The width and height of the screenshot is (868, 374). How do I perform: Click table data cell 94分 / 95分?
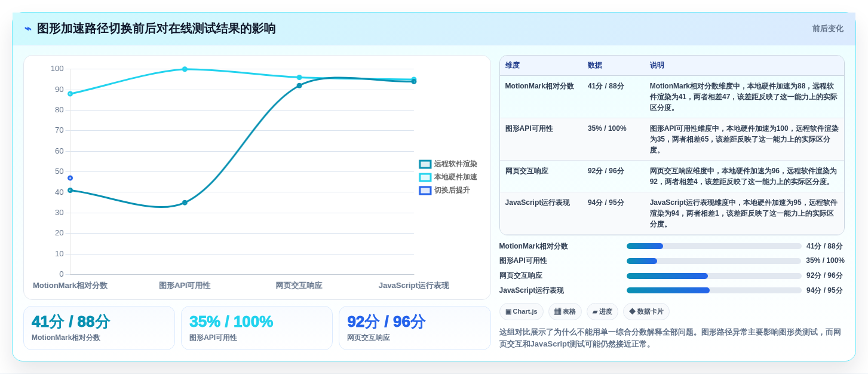point(606,203)
